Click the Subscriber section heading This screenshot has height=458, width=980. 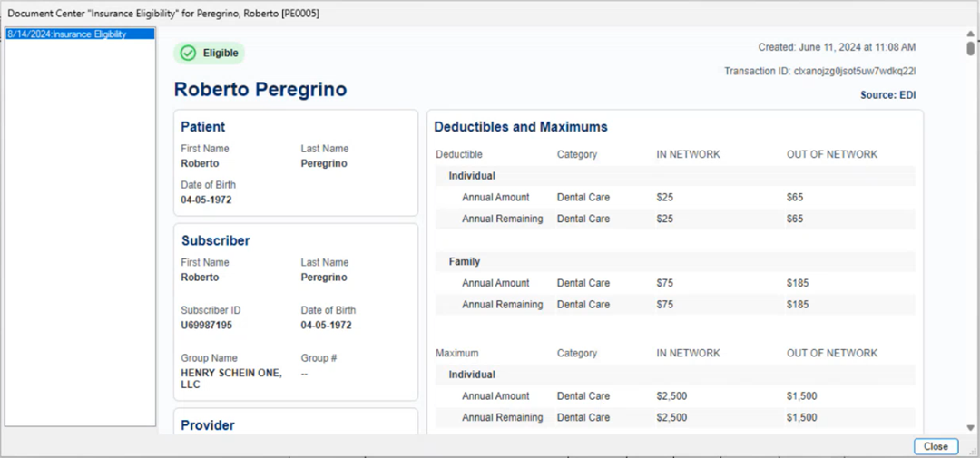coord(215,241)
